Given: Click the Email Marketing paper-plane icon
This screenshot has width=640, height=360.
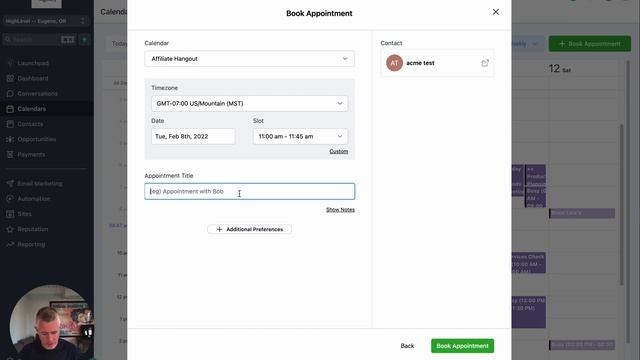Looking at the screenshot, I should click(x=10, y=184).
